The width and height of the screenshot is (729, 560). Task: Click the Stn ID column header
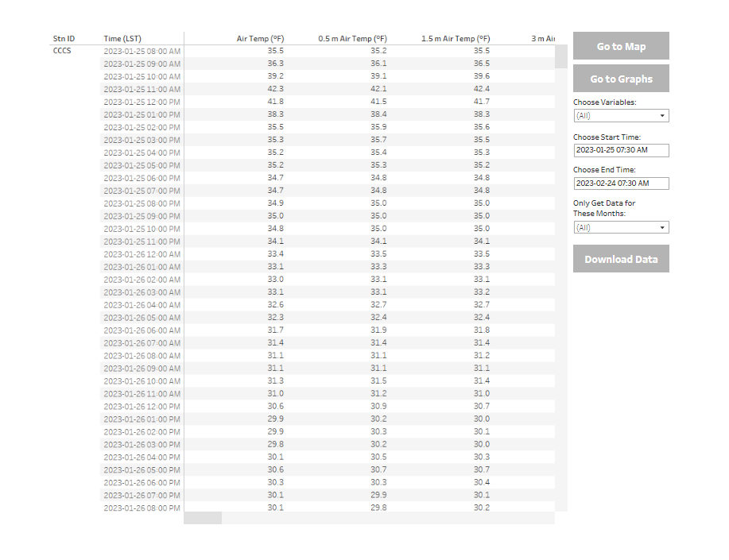[x=64, y=39]
